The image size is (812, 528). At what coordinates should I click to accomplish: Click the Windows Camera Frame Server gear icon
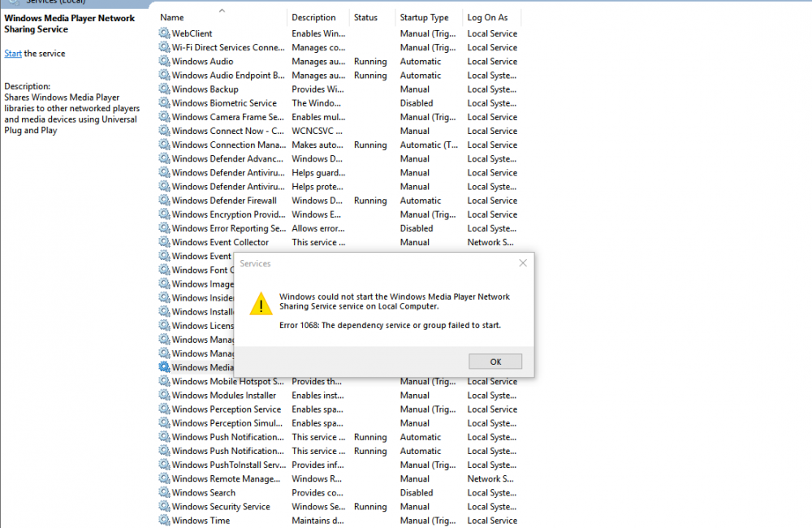click(x=164, y=117)
